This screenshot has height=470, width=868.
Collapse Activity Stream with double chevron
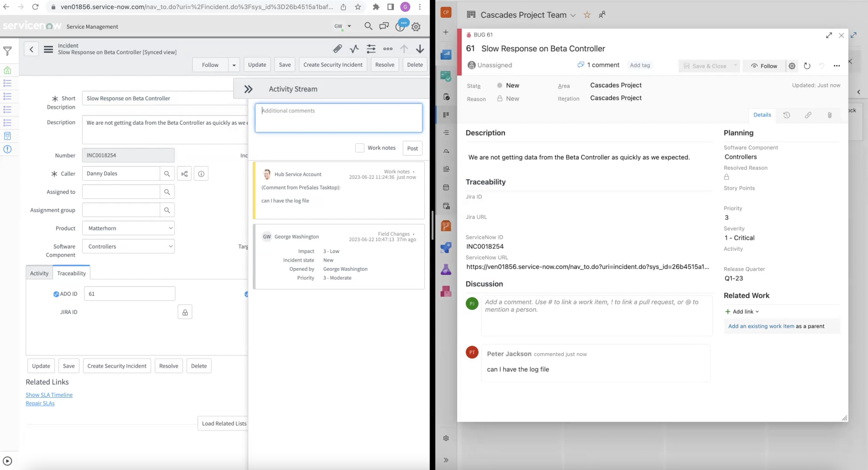tap(248, 89)
